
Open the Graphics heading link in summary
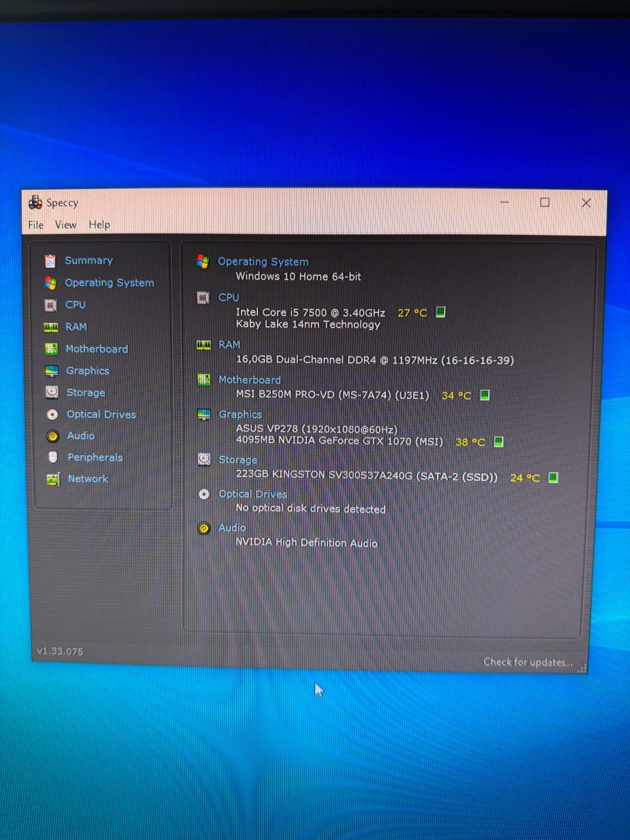240,415
